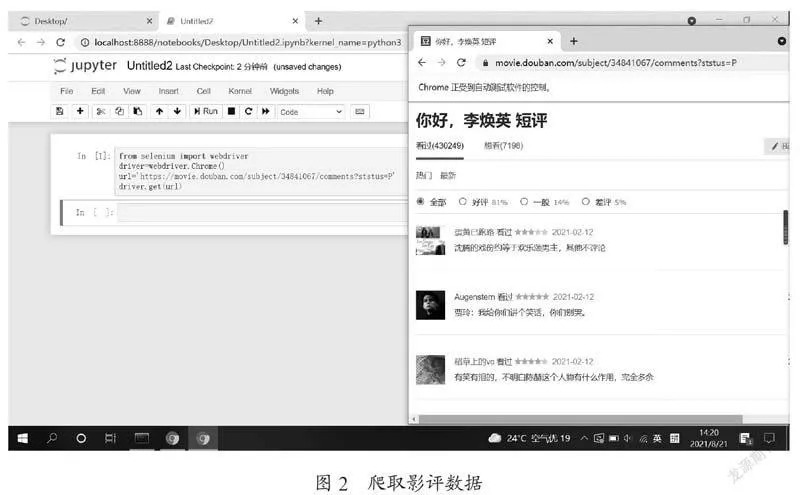Select the 全部 radio button
The width and height of the screenshot is (800, 495).
[x=420, y=202]
